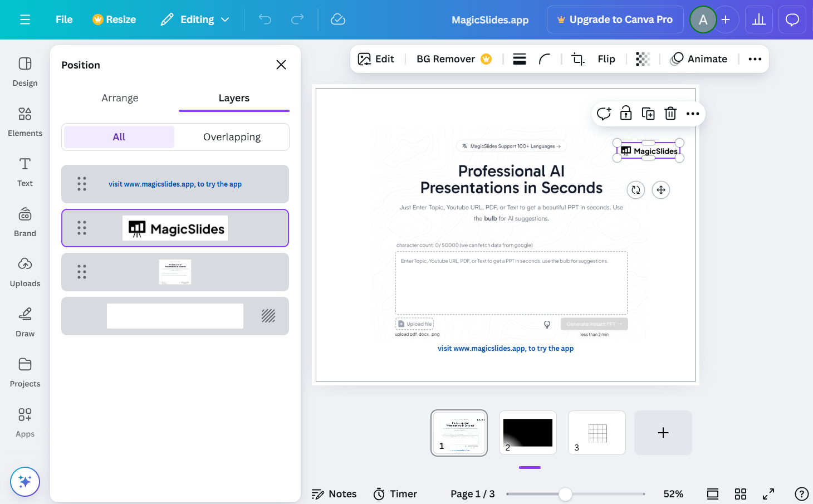This screenshot has width=813, height=504.
Task: Close the Position panel
Action: click(281, 65)
